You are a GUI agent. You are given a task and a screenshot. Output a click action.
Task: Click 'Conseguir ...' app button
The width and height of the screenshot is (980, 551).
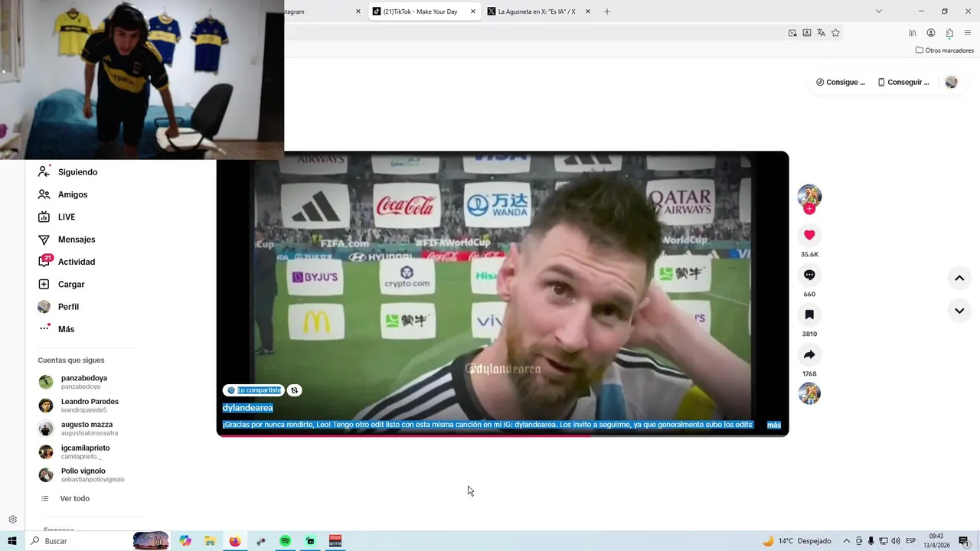coord(903,82)
